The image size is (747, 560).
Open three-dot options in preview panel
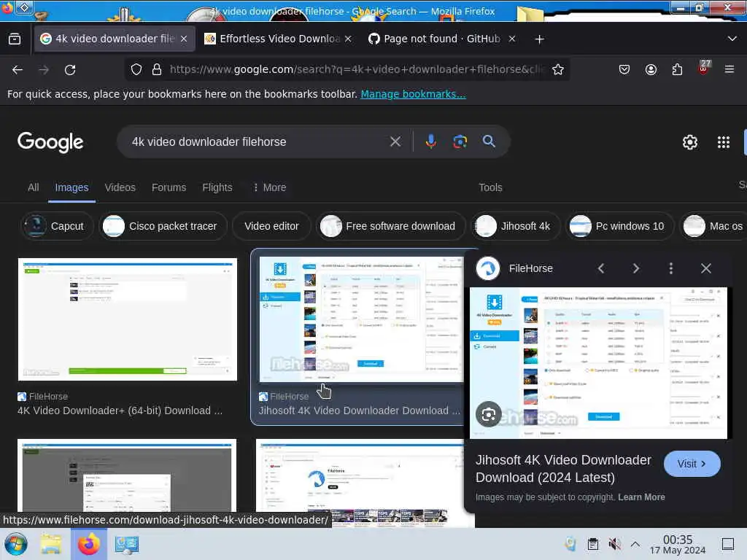671,268
